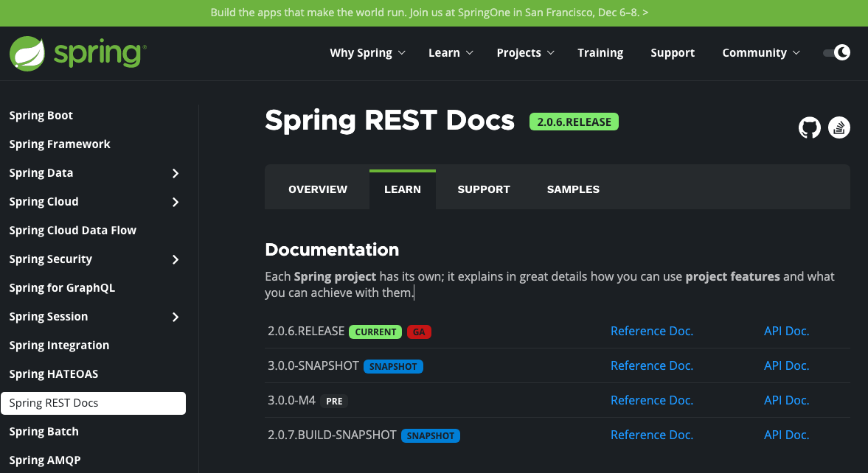Open Spring Data sidebar entry
The image size is (868, 473).
(41, 172)
